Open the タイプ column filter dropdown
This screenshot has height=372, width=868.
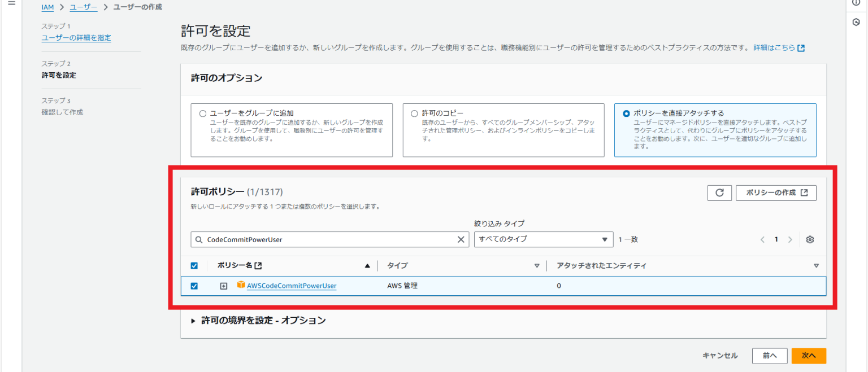click(x=536, y=265)
